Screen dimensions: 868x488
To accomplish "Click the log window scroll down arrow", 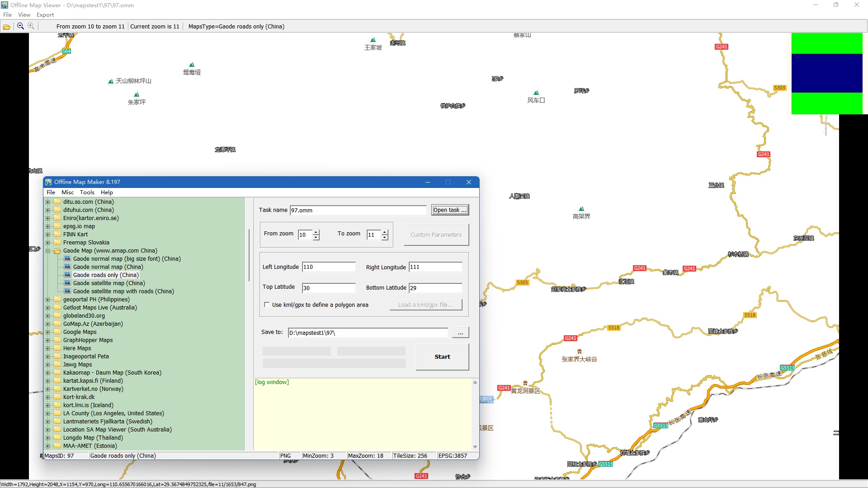I will click(475, 446).
